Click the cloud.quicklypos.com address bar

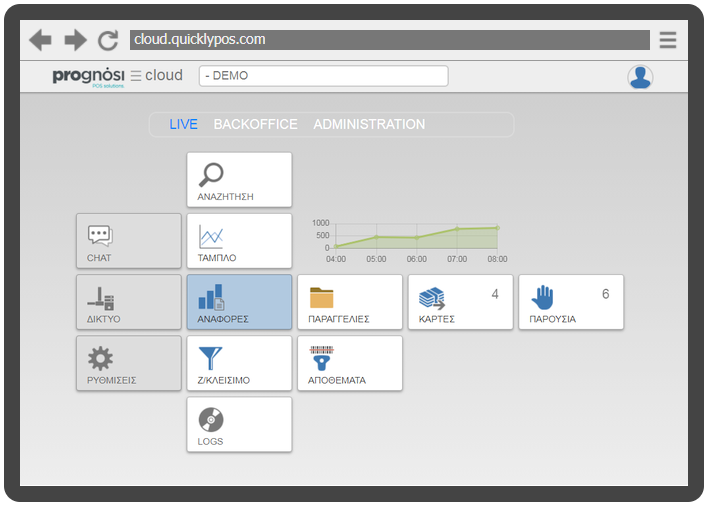coord(387,40)
